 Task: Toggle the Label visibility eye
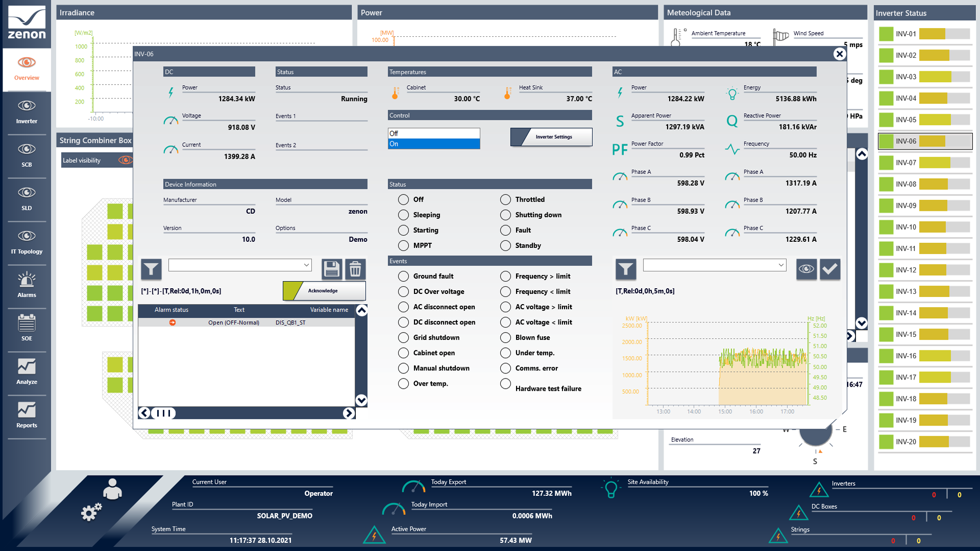[125, 160]
